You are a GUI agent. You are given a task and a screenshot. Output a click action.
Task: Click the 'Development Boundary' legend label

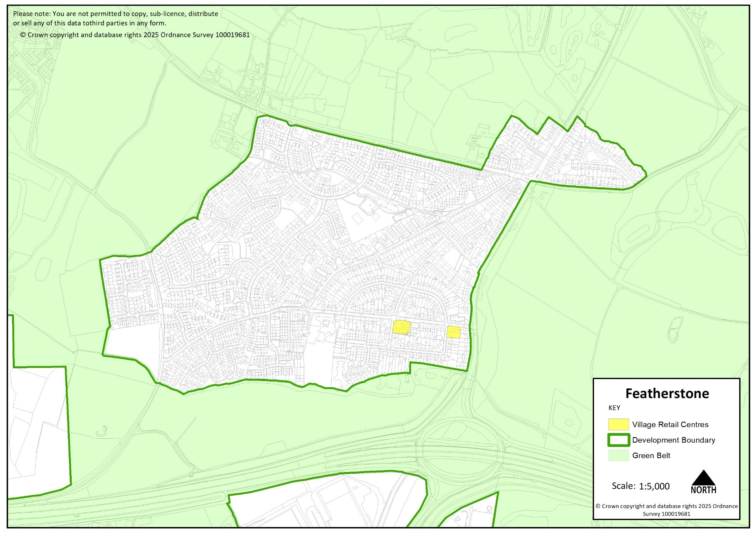click(673, 440)
